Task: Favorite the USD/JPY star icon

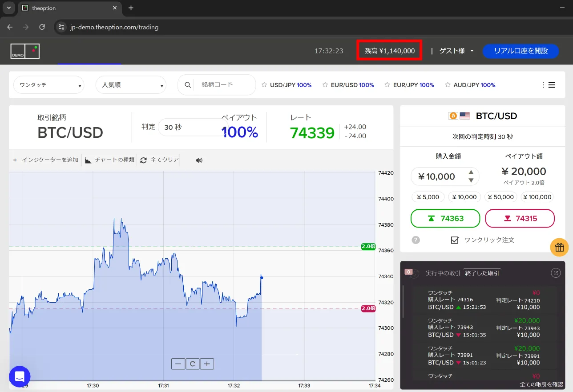Action: pyautogui.click(x=264, y=85)
